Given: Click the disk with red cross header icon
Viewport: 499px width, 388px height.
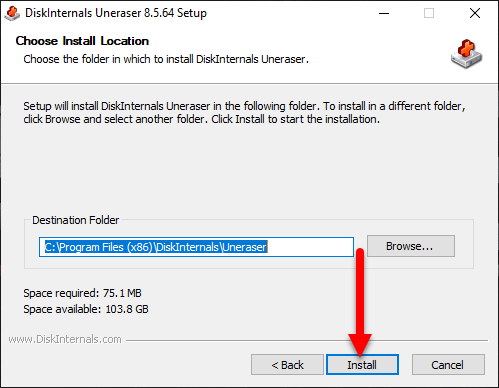Looking at the screenshot, I should (x=467, y=54).
